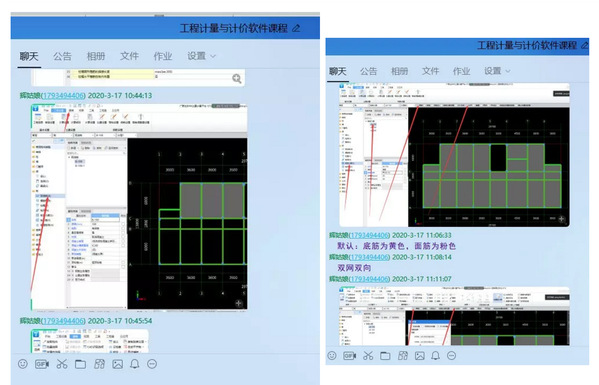Screen dimensions: 599x385
Task: Expand 设置 dropdown in left window
Action: (x=201, y=56)
